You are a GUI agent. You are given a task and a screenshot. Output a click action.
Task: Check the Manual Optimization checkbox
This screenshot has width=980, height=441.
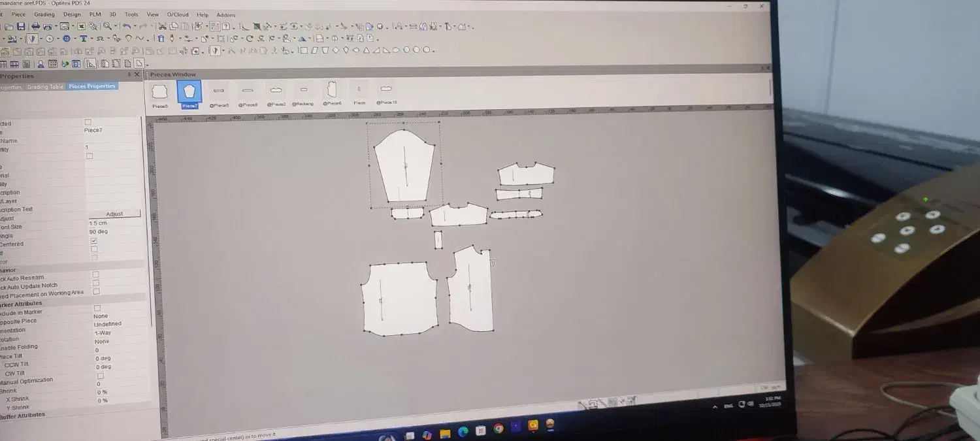pos(100,376)
